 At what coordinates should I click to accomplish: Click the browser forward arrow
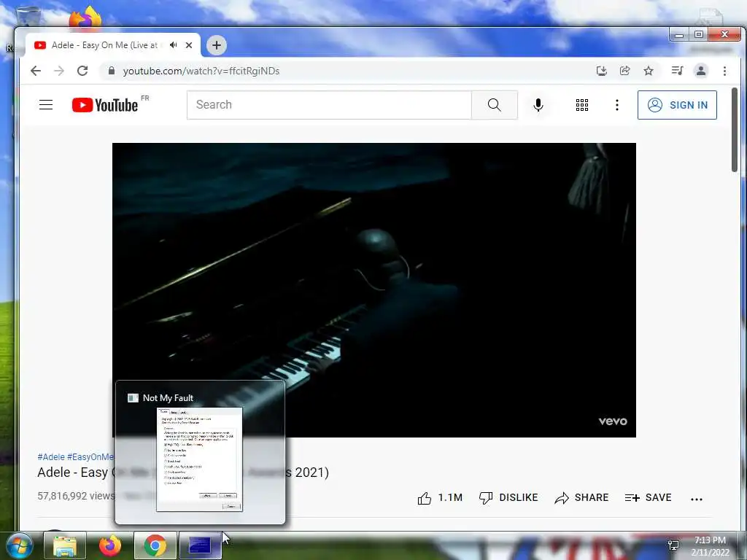tap(59, 71)
